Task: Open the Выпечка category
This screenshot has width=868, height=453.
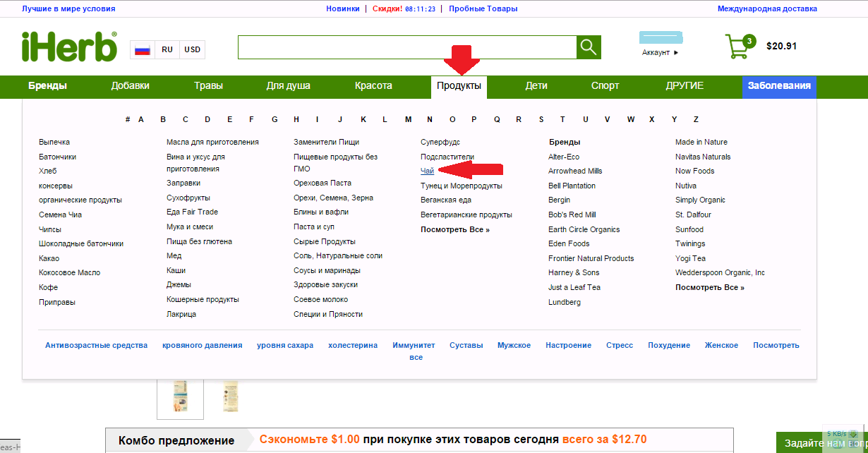Action: point(54,142)
